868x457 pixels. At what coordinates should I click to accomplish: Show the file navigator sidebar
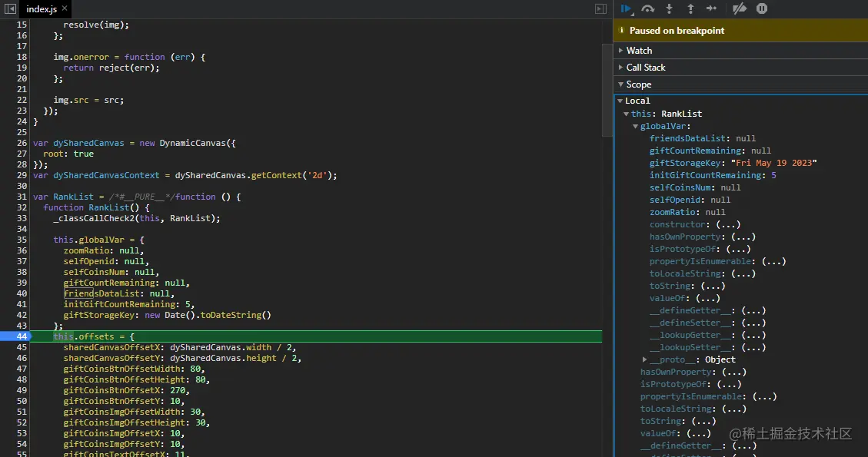pos(10,8)
